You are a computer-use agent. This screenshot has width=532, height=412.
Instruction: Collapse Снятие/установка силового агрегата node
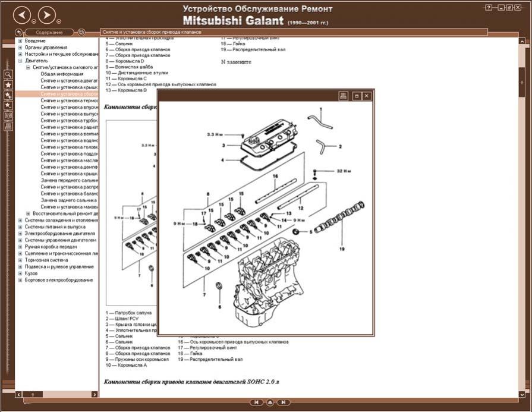[x=28, y=67]
